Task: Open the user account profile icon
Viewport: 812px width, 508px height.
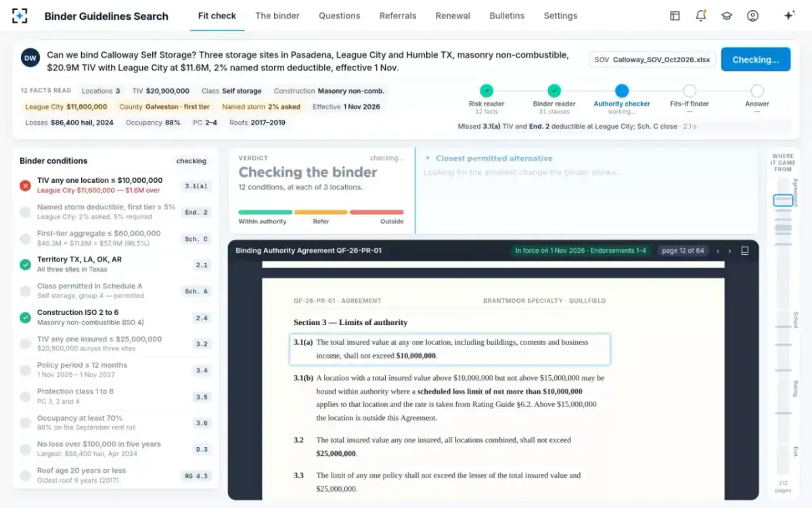Action: coord(752,16)
